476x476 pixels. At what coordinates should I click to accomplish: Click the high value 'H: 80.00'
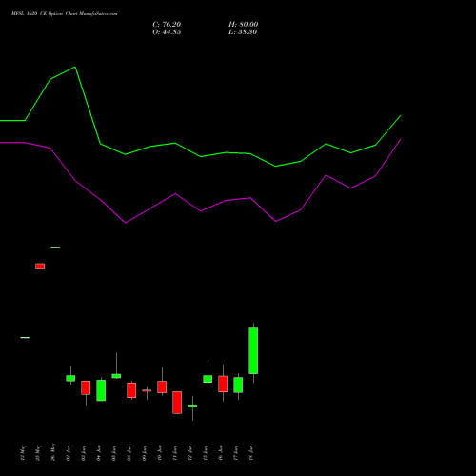(x=243, y=25)
